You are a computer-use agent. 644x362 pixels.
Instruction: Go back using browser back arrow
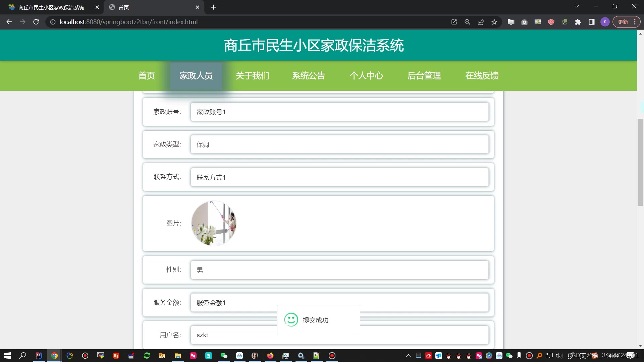tap(9, 22)
